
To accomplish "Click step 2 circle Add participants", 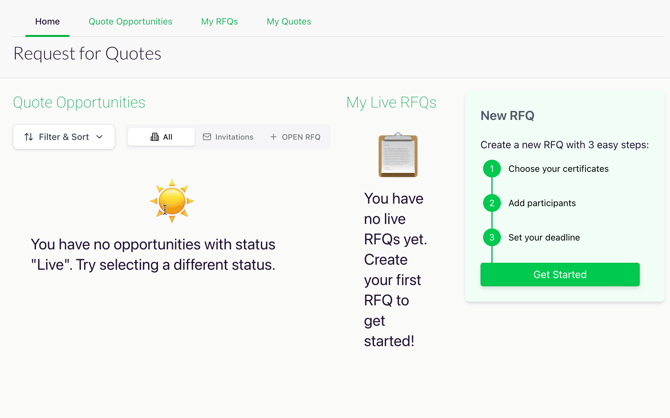I will point(492,203).
